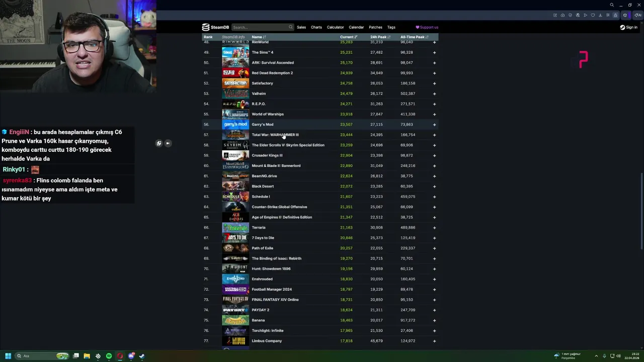Viewport: 644px width, 362px height.
Task: Click the search magnifier in SteamDB search box
Action: [x=290, y=27]
